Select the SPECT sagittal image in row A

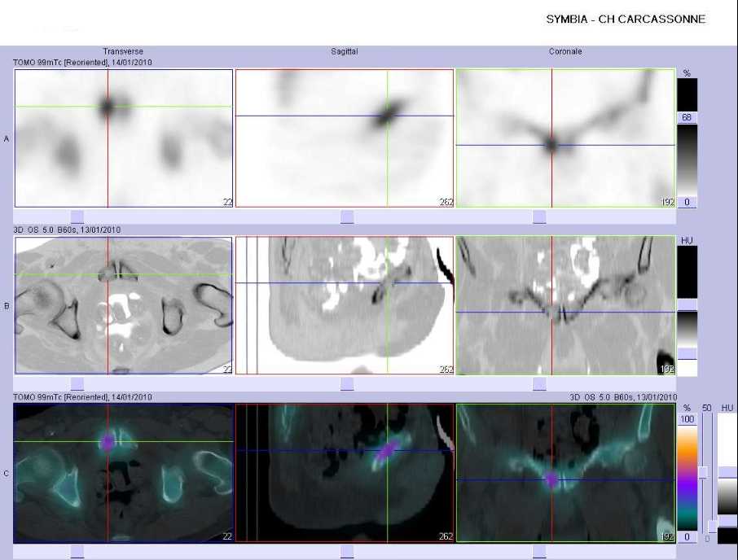click(x=345, y=138)
